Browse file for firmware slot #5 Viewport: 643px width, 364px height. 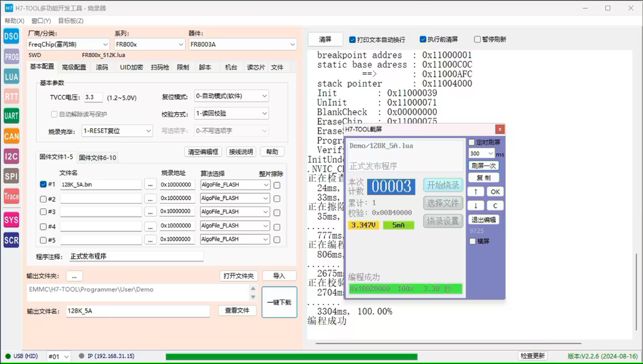(x=150, y=239)
